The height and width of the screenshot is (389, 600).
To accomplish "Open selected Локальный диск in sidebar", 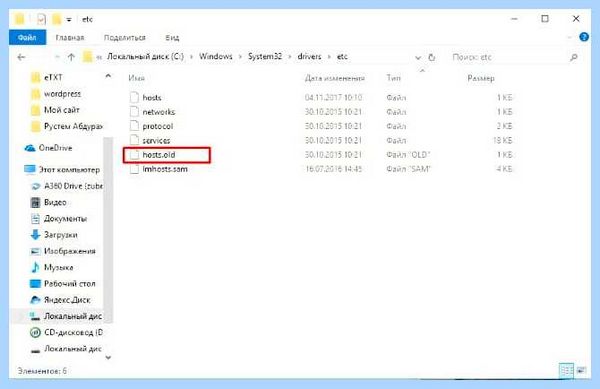I will point(73,316).
